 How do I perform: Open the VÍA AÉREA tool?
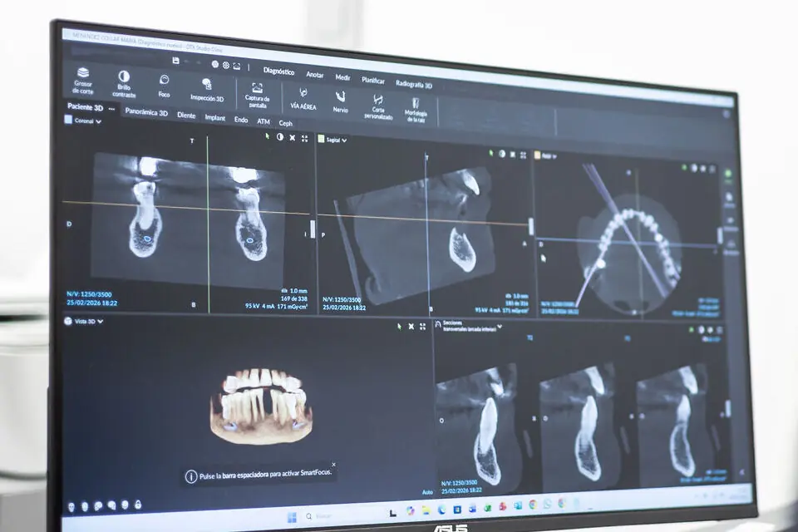tap(303, 99)
